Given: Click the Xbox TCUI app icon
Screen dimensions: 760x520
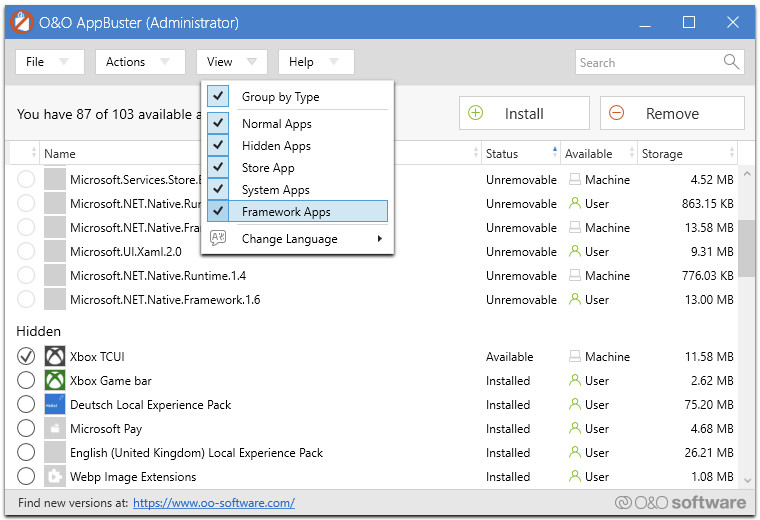Looking at the screenshot, I should (x=55, y=357).
